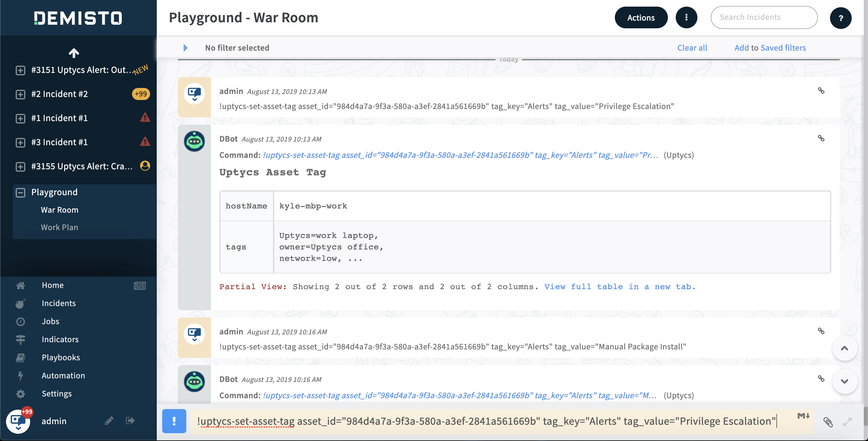Click the Home house icon
The width and height of the screenshot is (868, 441).
click(20, 286)
